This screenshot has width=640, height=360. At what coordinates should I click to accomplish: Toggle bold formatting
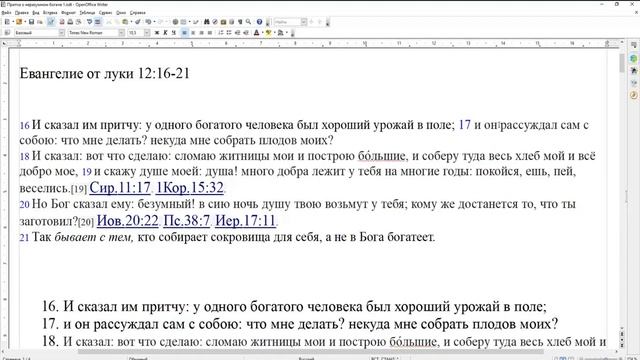point(157,33)
